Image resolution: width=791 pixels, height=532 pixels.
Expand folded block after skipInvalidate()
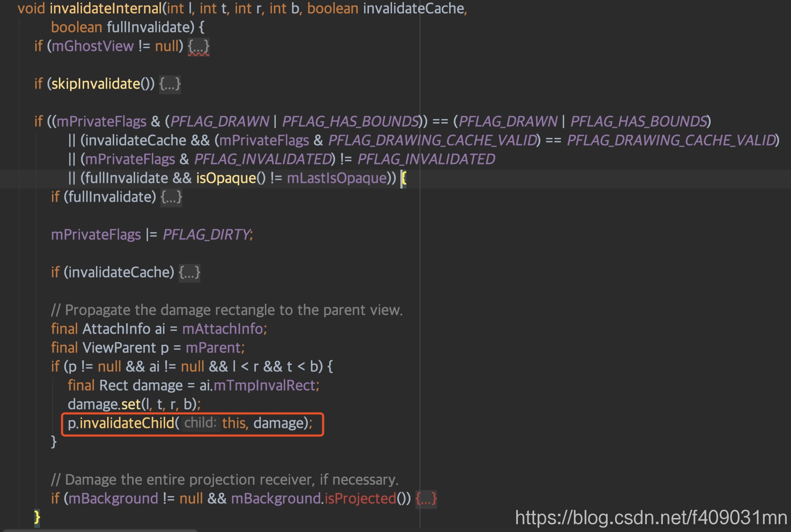(170, 84)
